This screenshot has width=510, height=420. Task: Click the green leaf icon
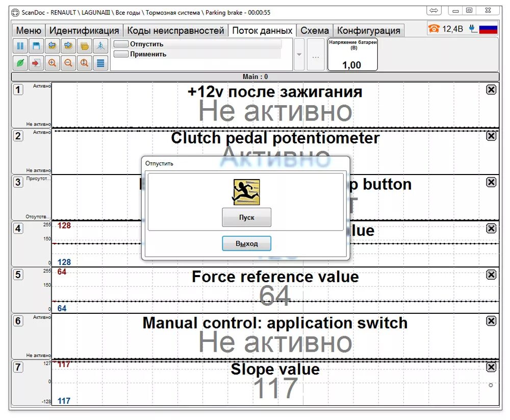pos(20,63)
